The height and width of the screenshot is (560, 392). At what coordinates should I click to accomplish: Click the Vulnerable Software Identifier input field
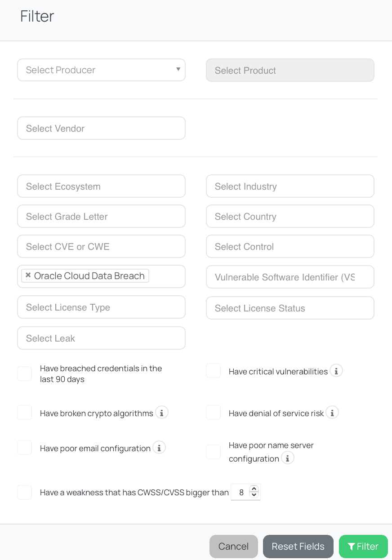click(x=290, y=277)
